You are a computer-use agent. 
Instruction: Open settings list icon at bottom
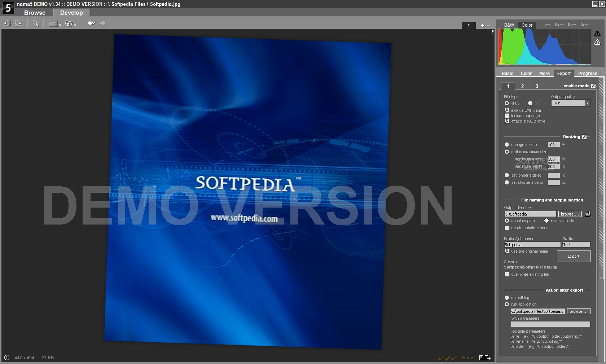pyautogui.click(x=481, y=358)
